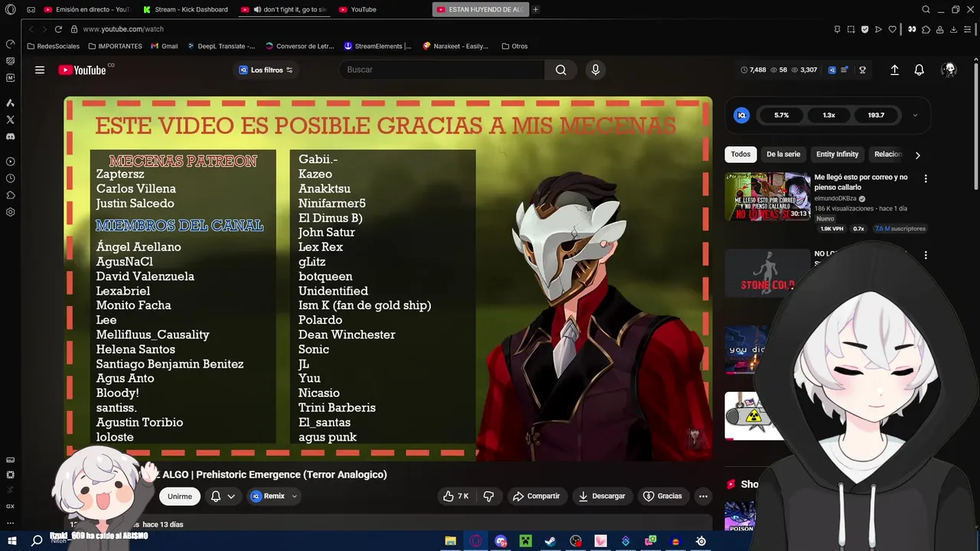980x551 pixels.
Task: Open IMPORTANTES bookmarks folder
Action: (x=115, y=46)
